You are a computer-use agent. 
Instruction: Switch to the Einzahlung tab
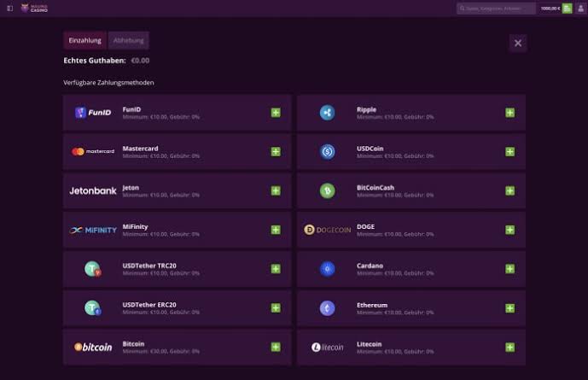click(84, 40)
